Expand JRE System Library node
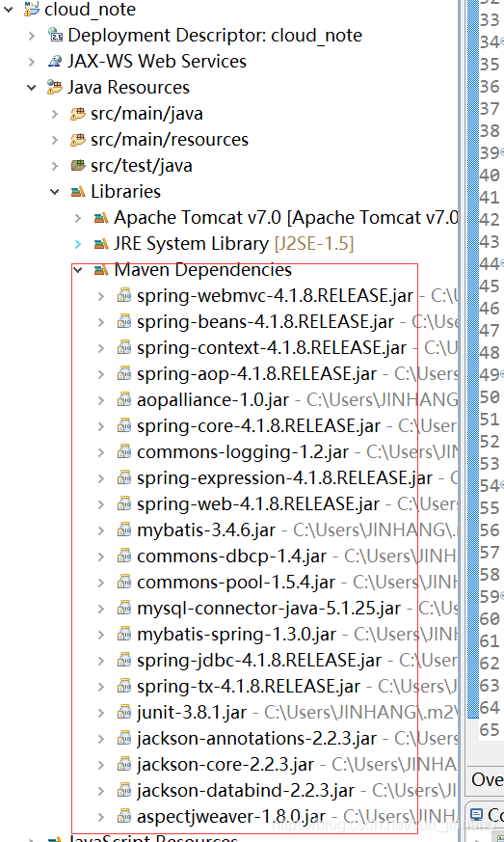504x842 pixels. point(78,244)
